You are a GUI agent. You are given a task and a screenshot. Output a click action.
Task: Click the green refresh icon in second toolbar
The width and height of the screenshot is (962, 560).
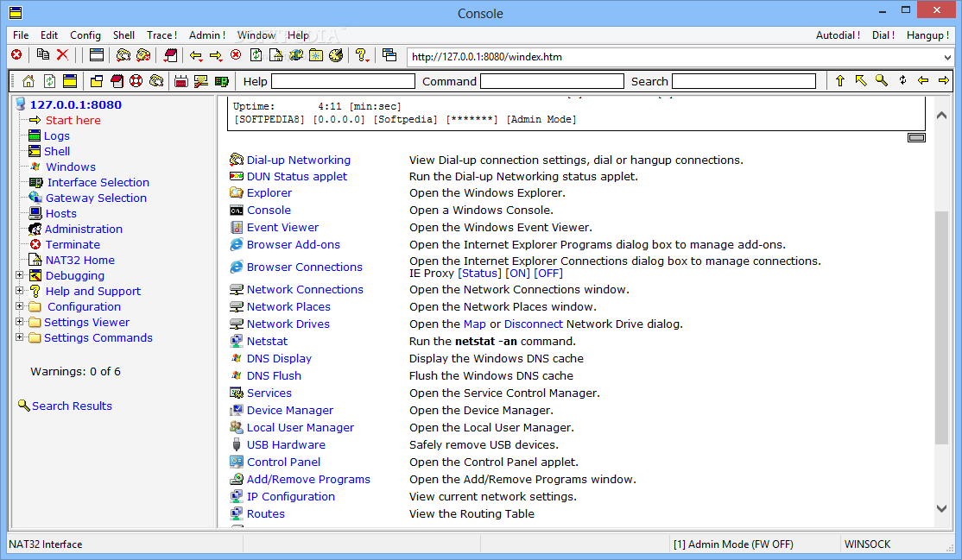pos(49,81)
